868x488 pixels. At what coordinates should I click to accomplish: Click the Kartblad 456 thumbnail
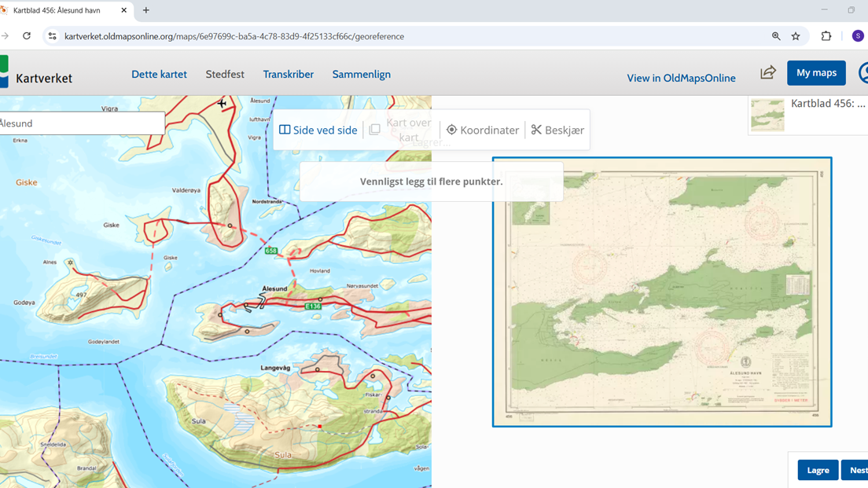point(767,115)
